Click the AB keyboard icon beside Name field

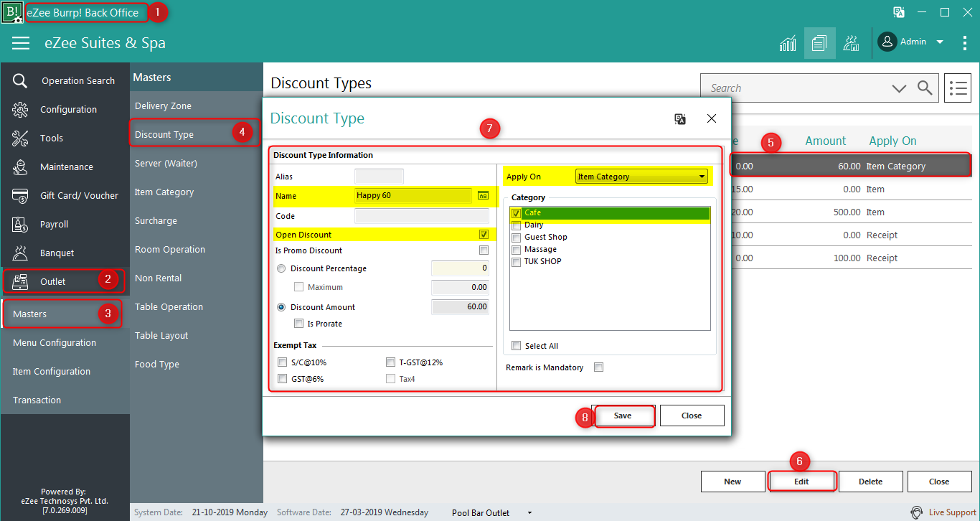483,195
